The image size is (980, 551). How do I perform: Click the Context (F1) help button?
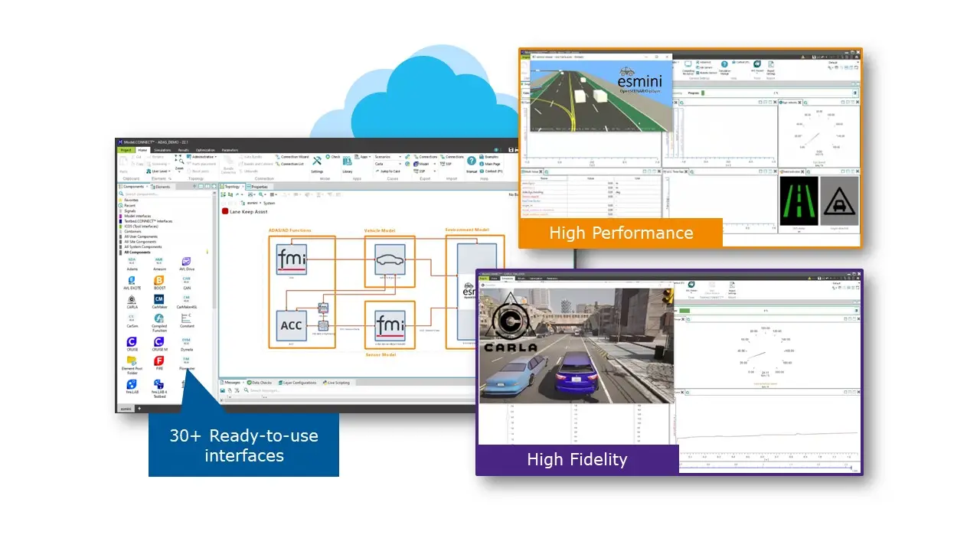[492, 171]
